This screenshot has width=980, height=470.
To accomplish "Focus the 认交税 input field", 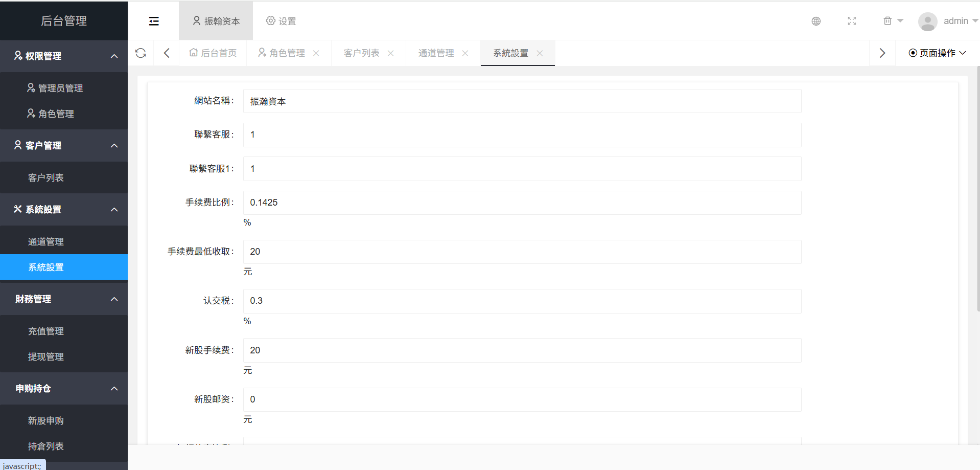I will click(522, 301).
